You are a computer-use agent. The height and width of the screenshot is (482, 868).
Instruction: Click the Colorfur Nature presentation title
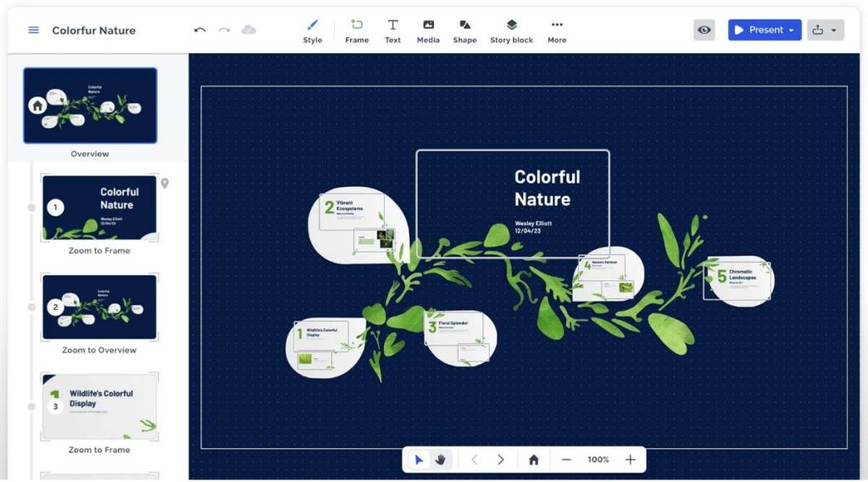pos(93,30)
